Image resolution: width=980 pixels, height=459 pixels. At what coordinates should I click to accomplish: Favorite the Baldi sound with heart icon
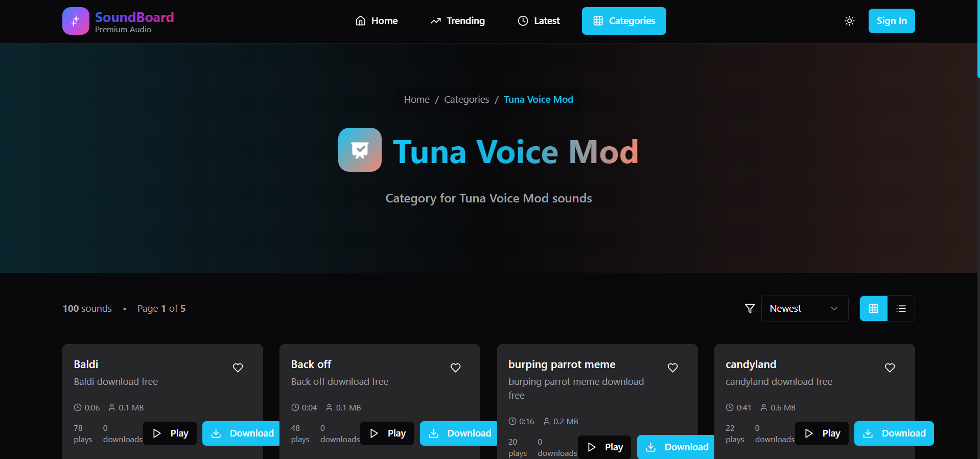coord(238,368)
